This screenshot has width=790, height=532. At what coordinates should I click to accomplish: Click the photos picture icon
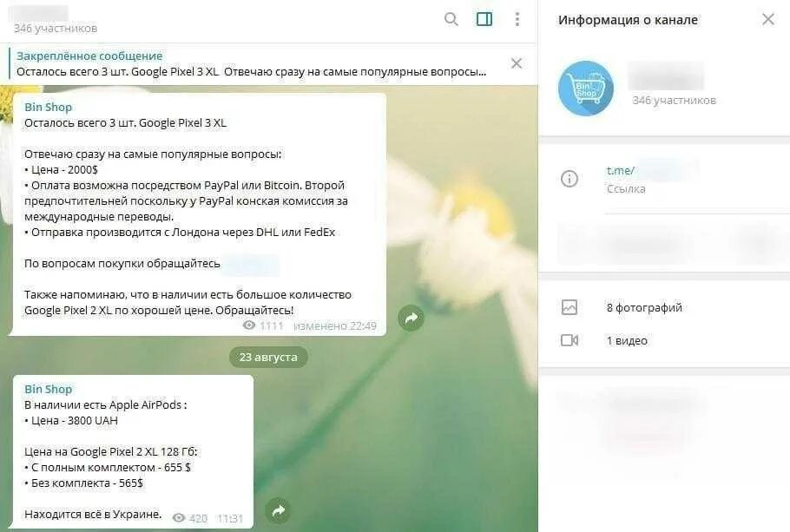pyautogui.click(x=569, y=307)
